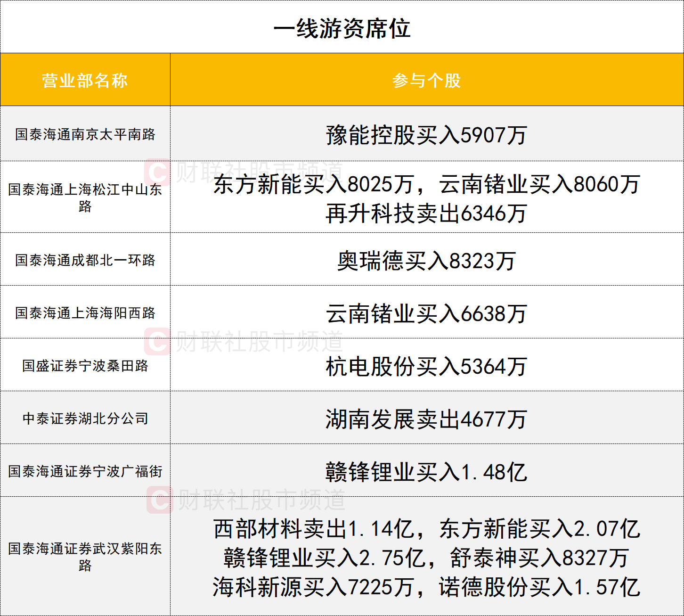Select the "国盛证券宁波桑田路" cell
684x616 pixels.
pos(85,365)
